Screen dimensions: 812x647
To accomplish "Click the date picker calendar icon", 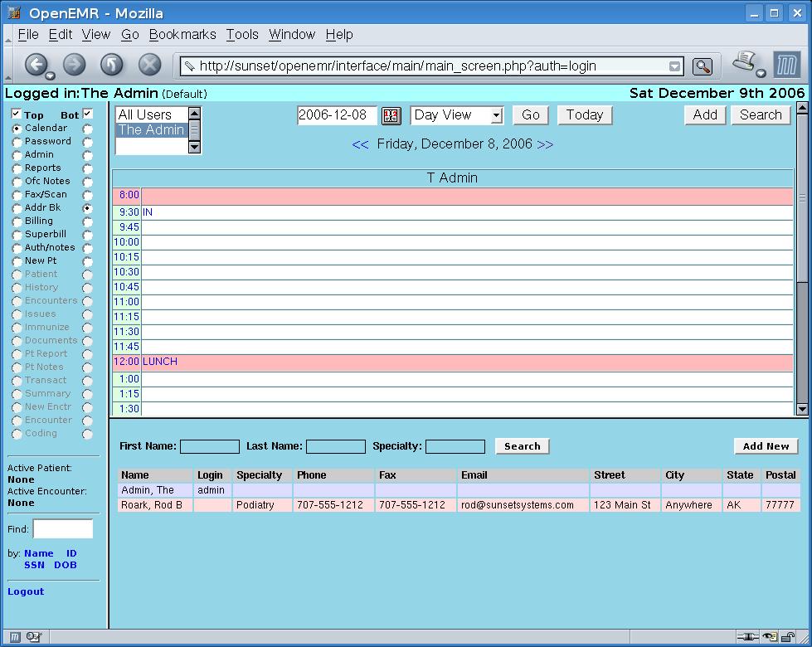I will click(391, 115).
